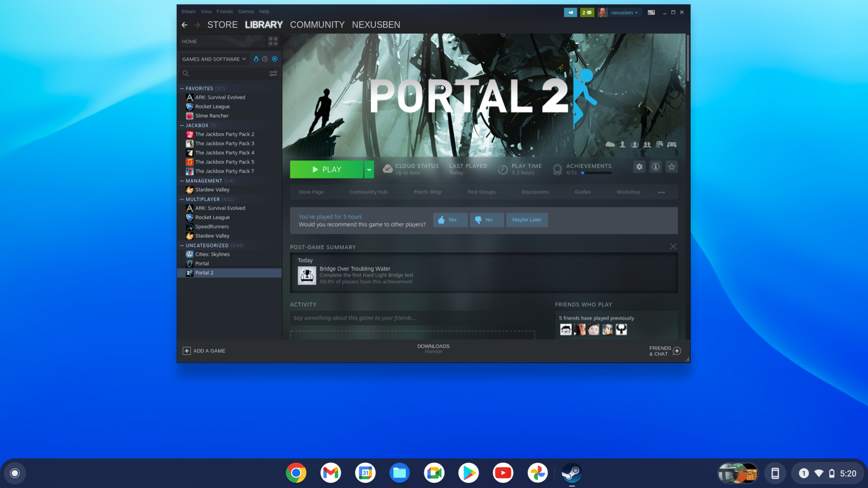
Task: Open the ChromeOS launcher button
Action: (x=15, y=473)
